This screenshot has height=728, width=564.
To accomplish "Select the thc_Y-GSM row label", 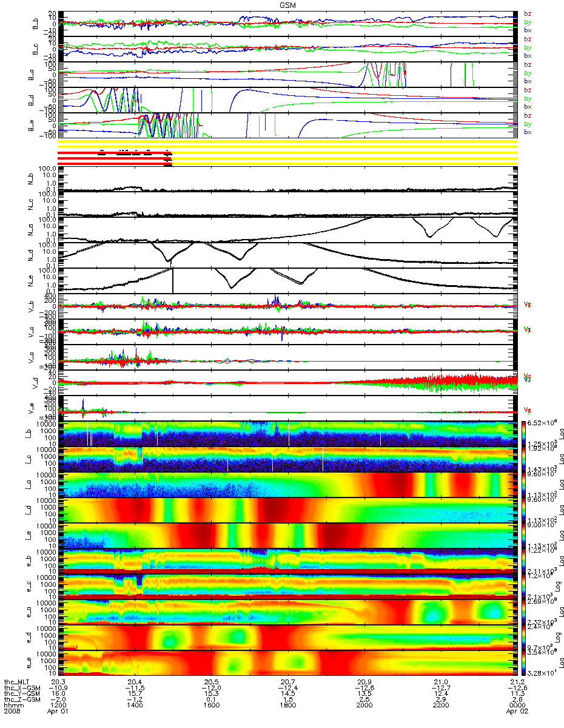I will (x=23, y=695).
